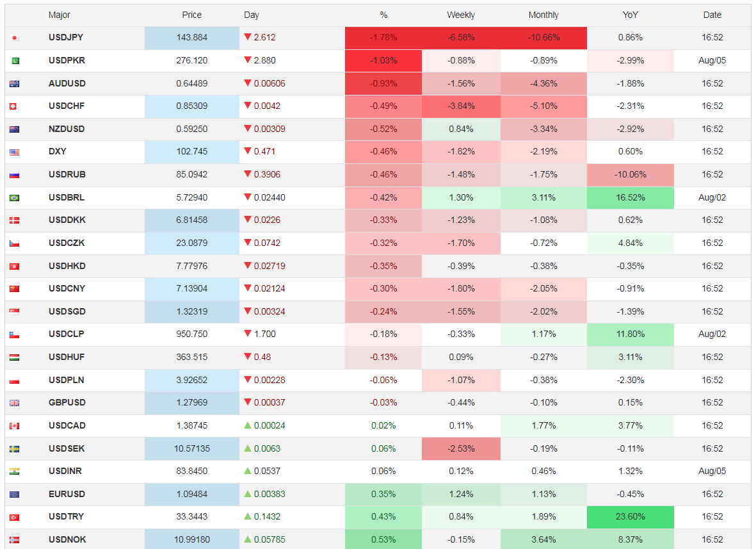Click USDTRY's green 23.60% YoY cell
The image size is (756, 549).
pyautogui.click(x=630, y=517)
